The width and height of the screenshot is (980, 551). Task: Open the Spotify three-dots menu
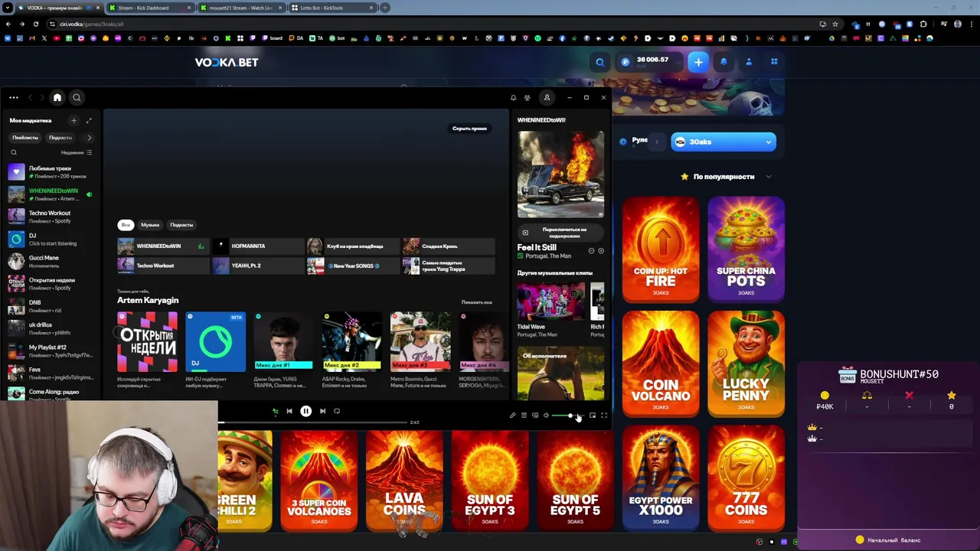(x=13, y=97)
